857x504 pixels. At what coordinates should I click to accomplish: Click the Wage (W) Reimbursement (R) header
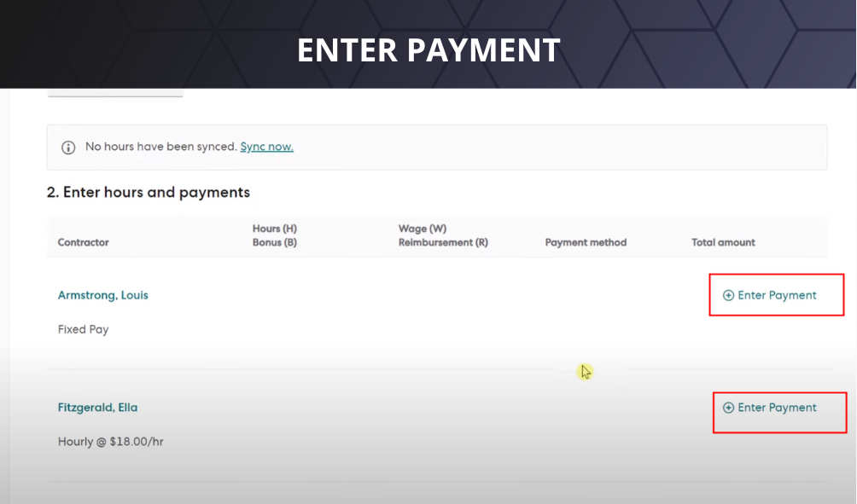click(x=443, y=235)
